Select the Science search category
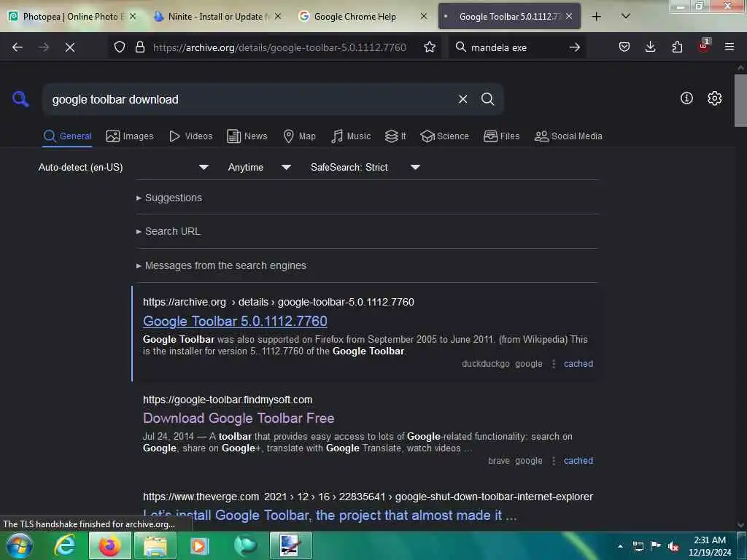The image size is (747, 560). (444, 136)
